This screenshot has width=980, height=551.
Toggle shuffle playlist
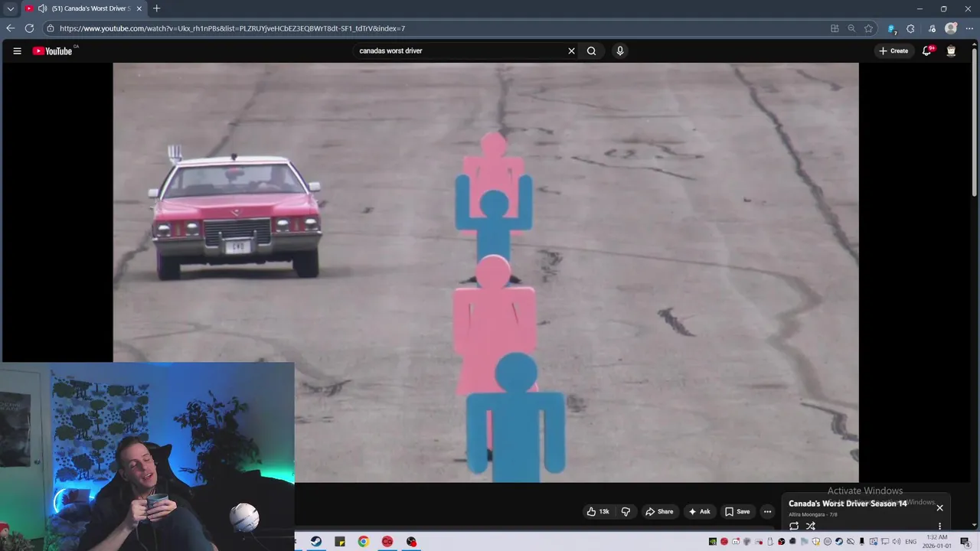(x=811, y=526)
